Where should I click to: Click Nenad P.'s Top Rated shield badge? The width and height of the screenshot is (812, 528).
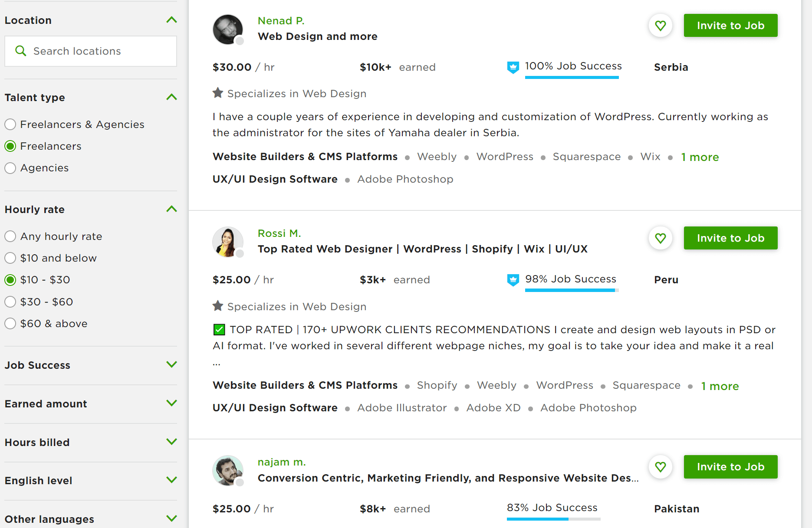click(x=513, y=67)
